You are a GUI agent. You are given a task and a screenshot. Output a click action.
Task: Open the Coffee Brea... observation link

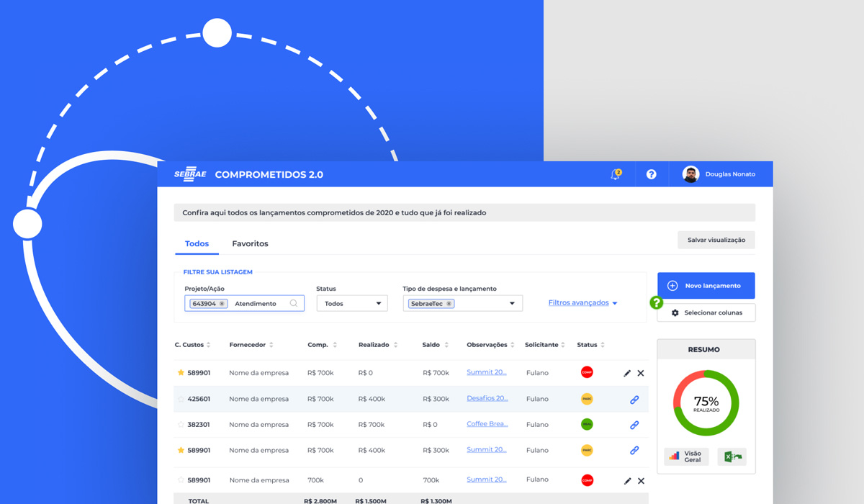coord(487,424)
